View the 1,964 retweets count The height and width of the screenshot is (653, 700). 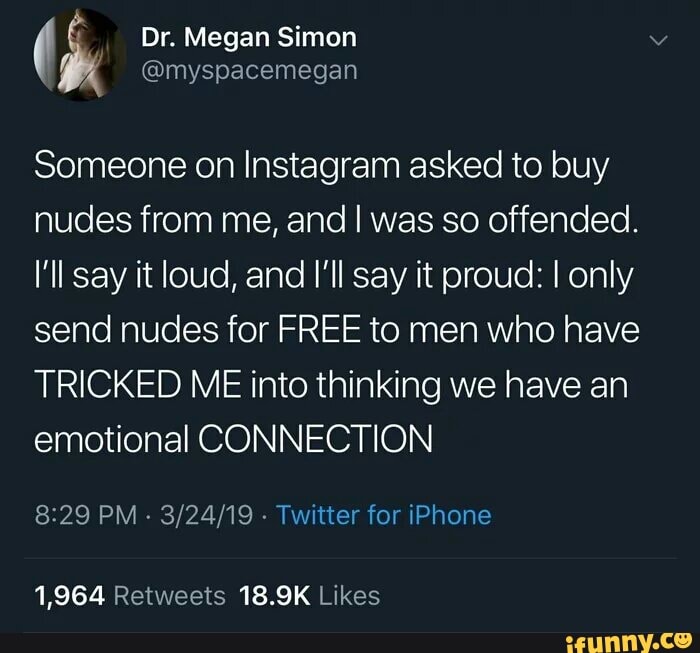click(x=70, y=596)
